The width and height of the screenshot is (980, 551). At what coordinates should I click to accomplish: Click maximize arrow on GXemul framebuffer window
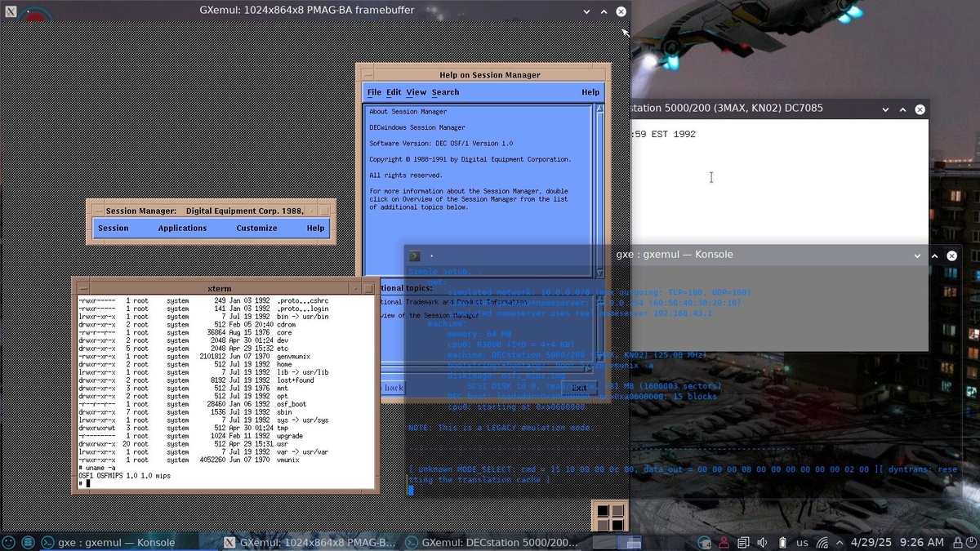[604, 11]
